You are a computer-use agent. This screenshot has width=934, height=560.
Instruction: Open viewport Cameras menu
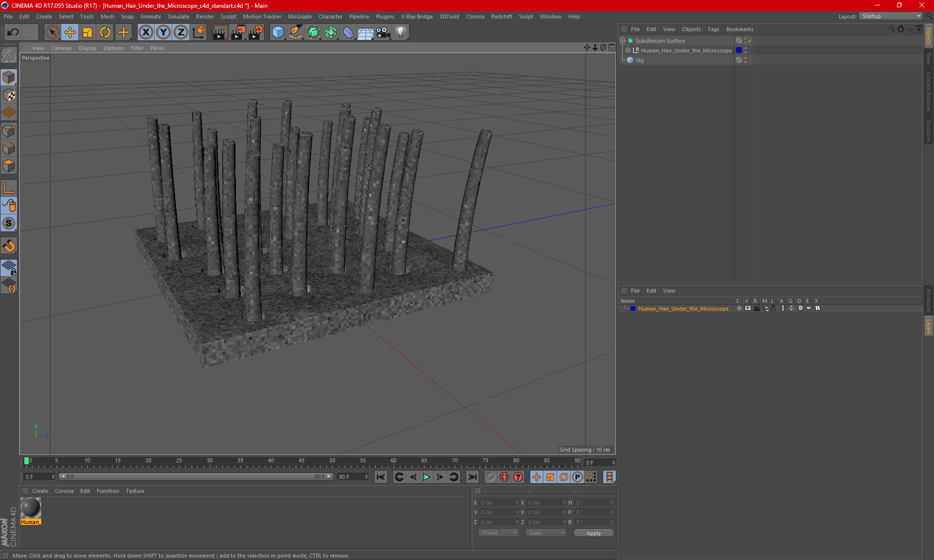[61, 48]
